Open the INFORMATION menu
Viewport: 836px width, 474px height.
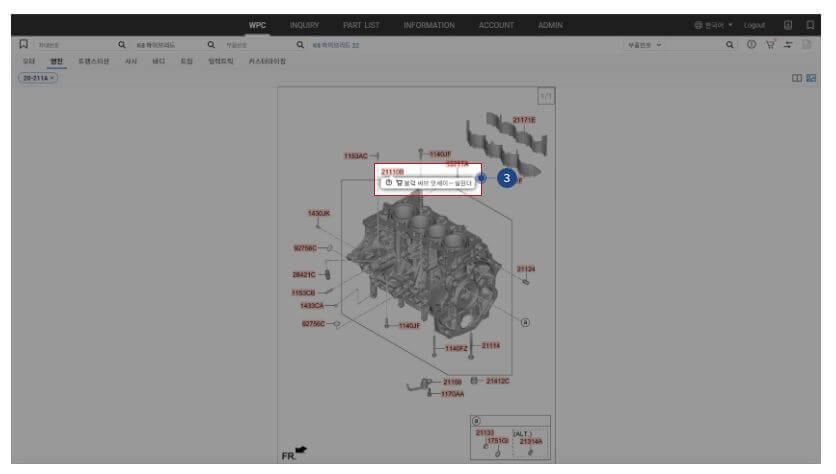(429, 25)
